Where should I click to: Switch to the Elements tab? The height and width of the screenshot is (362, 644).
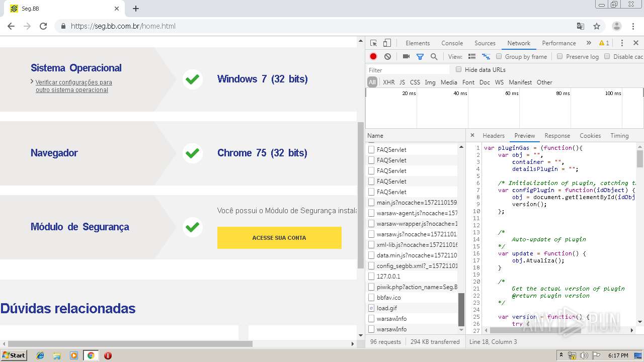(418, 43)
